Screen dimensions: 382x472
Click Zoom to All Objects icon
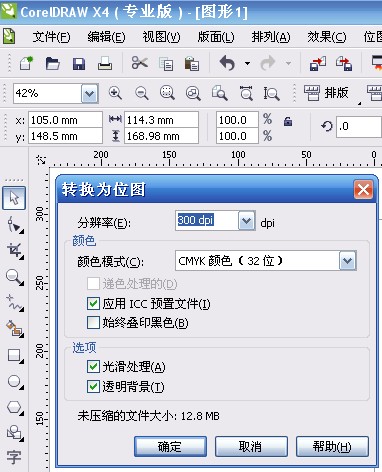click(x=193, y=93)
